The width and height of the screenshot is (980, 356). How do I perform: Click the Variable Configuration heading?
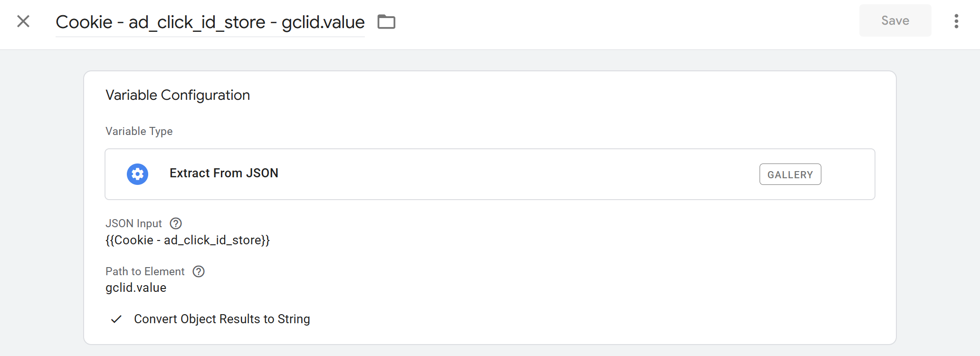[x=178, y=95]
